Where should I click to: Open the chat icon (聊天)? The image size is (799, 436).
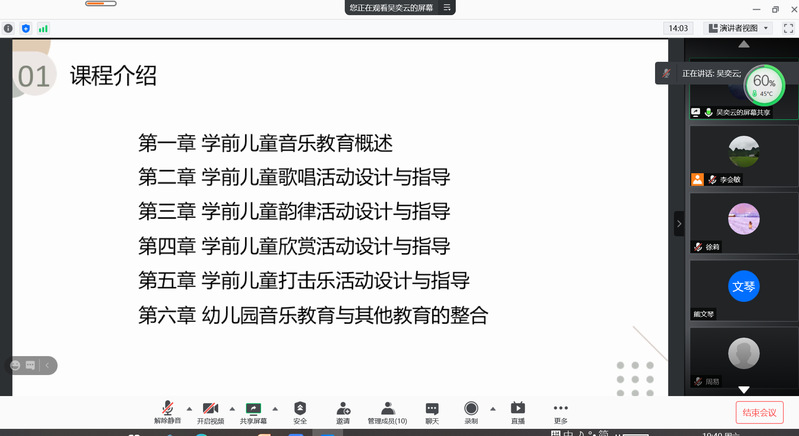click(x=432, y=409)
